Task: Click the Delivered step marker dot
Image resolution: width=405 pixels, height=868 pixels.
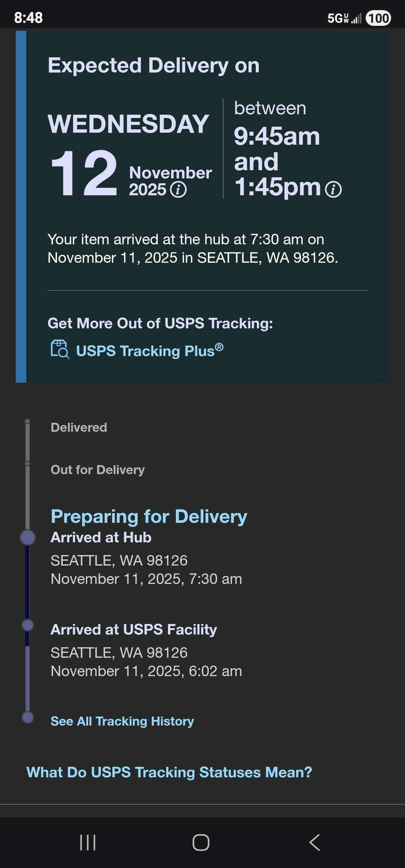Action: (27, 422)
